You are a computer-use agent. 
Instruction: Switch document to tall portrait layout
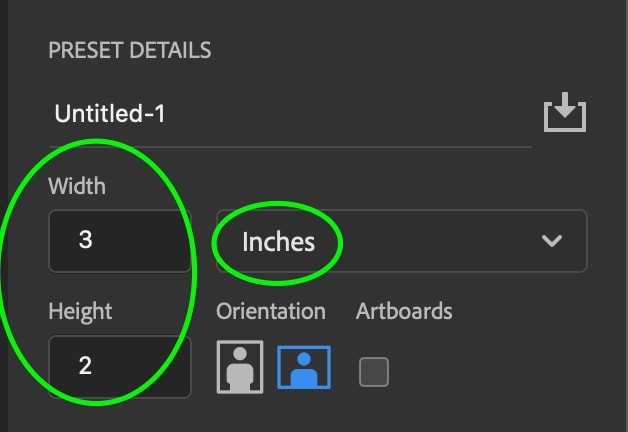(240, 367)
